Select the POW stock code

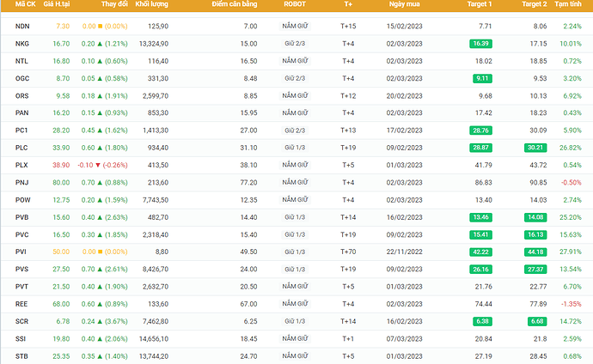[22, 200]
